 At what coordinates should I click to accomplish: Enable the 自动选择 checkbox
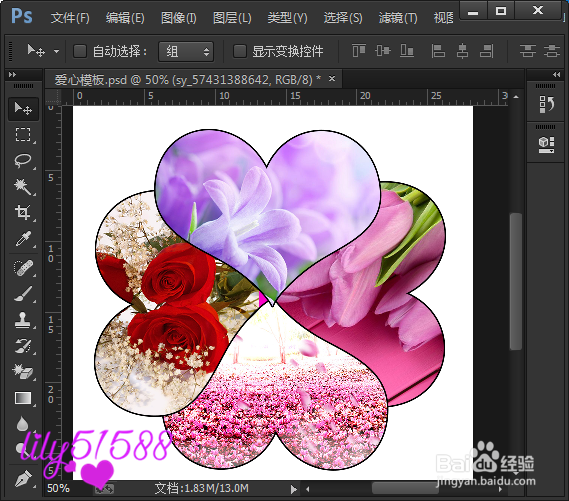click(80, 52)
